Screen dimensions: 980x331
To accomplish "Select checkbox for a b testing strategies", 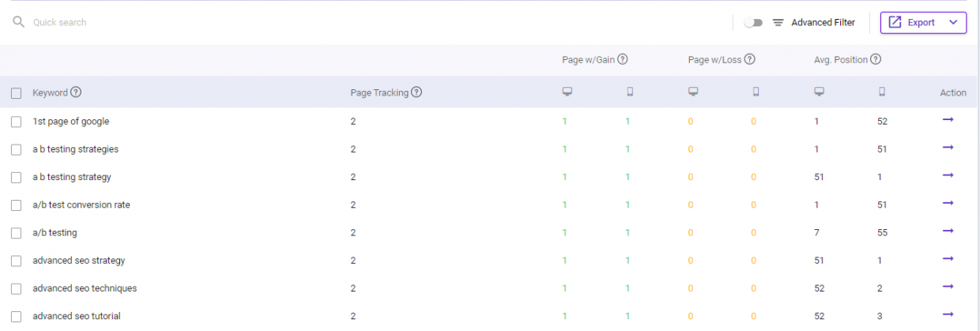I will [x=16, y=149].
